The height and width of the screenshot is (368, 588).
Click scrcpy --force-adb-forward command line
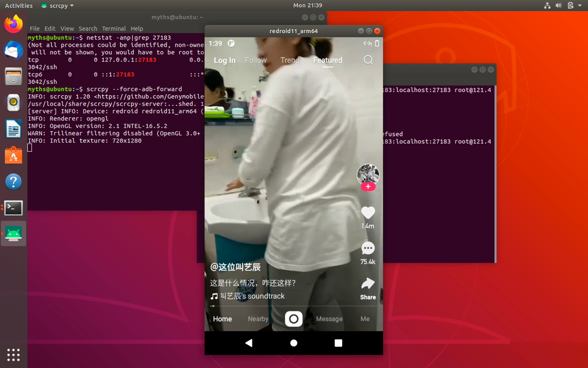click(x=134, y=89)
